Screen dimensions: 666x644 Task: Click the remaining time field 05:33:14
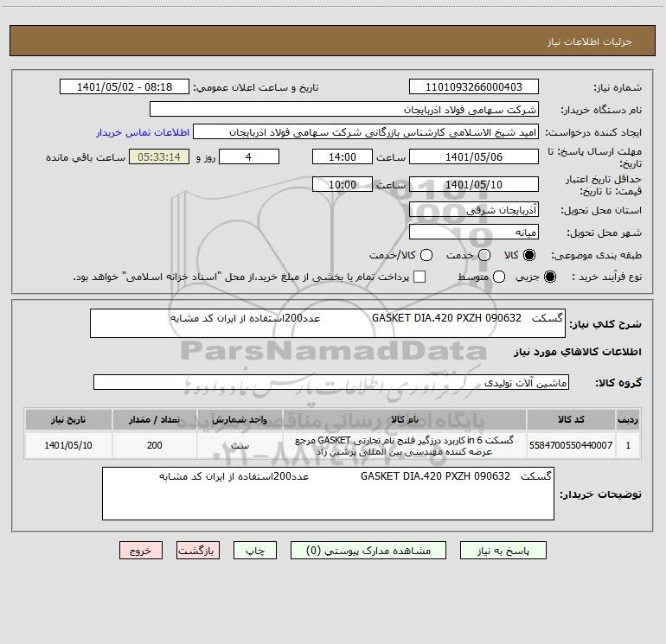click(159, 156)
